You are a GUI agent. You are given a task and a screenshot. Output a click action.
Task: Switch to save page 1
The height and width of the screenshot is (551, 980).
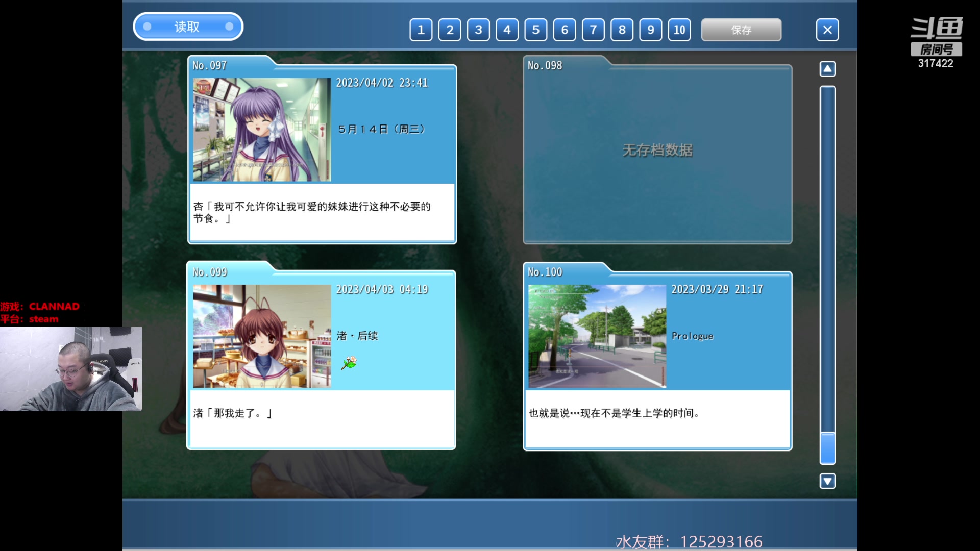point(421,30)
